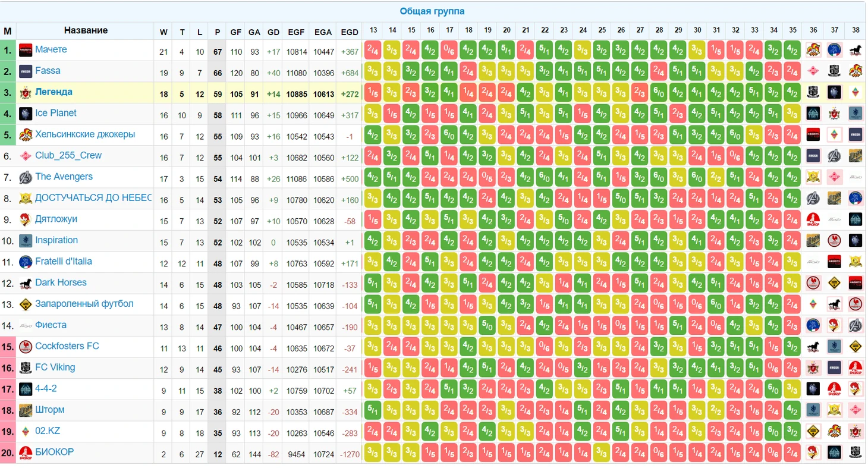Click The Avengers team logo
Screen dimensions: 868x468
25,177
